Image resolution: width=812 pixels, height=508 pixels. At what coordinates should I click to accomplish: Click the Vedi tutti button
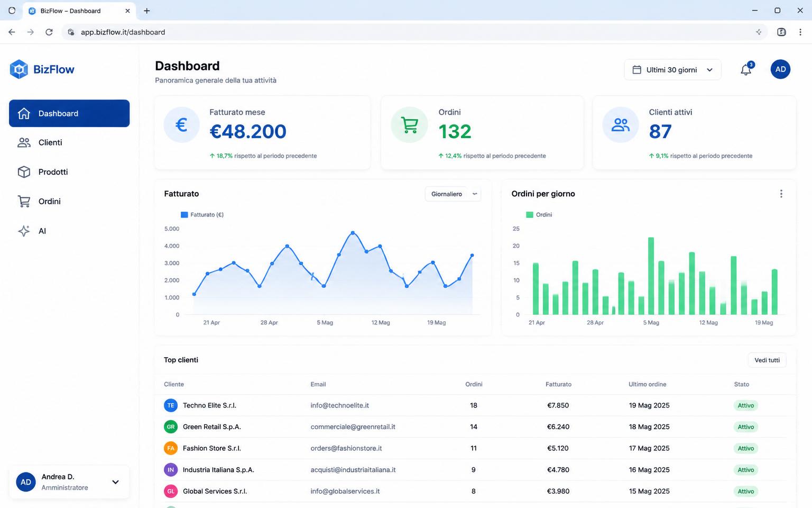(767, 360)
